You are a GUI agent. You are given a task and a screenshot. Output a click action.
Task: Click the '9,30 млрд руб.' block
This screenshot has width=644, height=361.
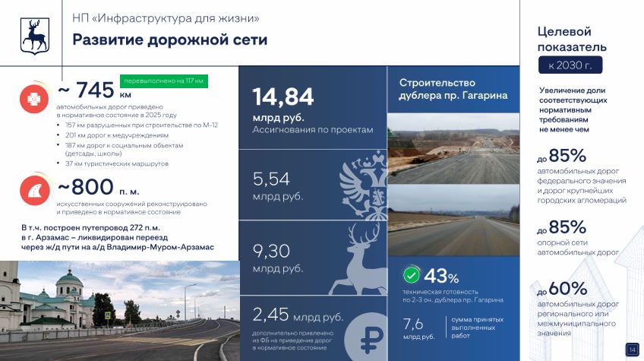[x=278, y=258]
